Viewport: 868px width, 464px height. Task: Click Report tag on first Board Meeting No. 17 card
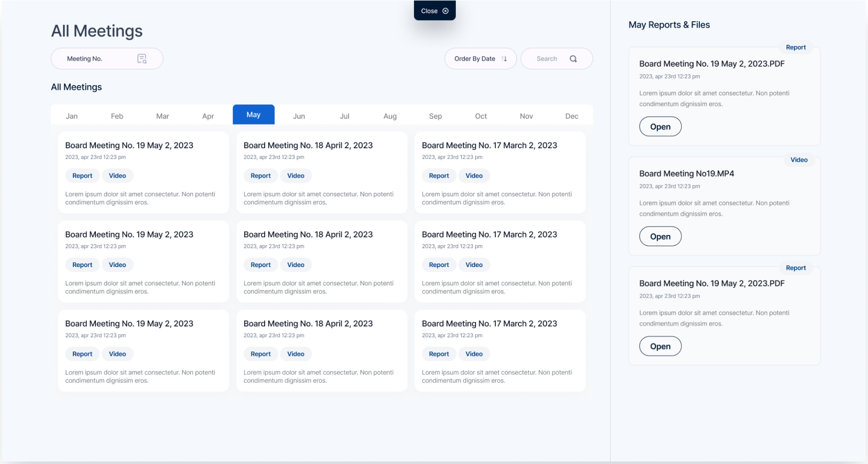pos(438,176)
